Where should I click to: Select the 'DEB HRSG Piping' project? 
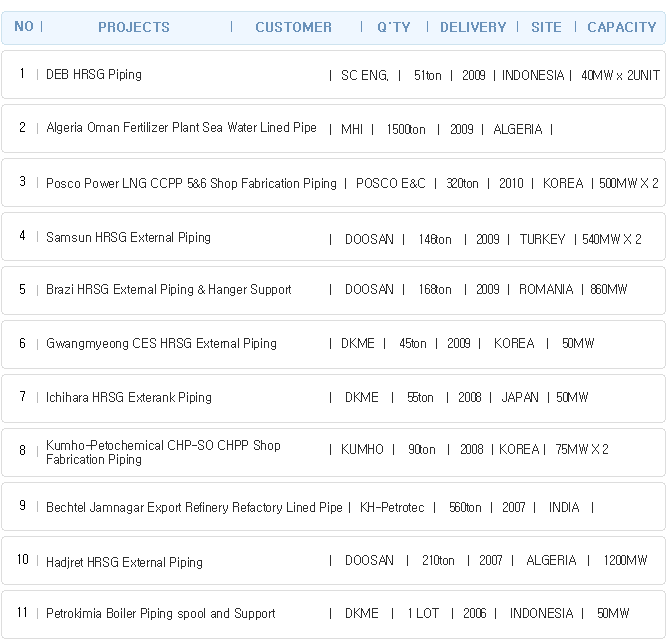click(94, 74)
